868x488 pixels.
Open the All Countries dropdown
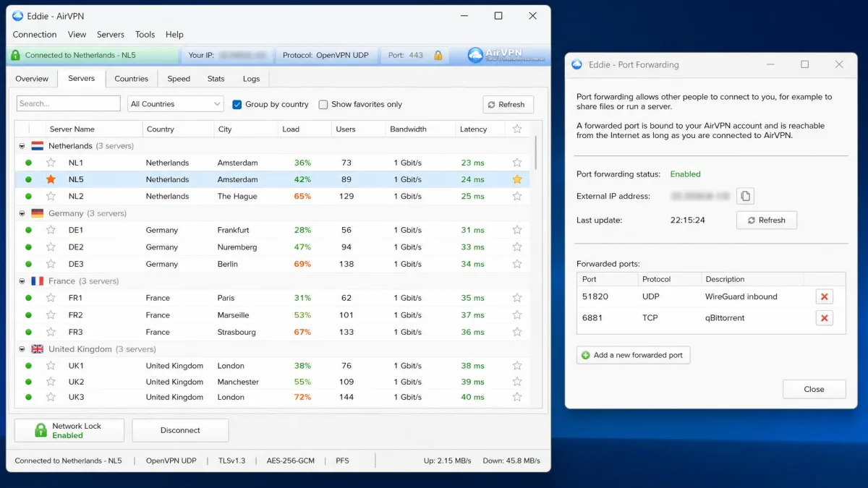tap(176, 104)
